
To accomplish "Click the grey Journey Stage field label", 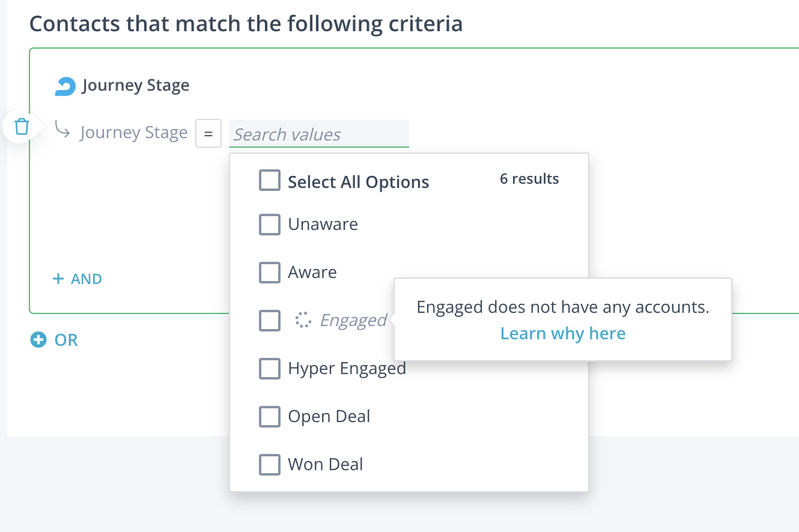I will click(x=133, y=132).
